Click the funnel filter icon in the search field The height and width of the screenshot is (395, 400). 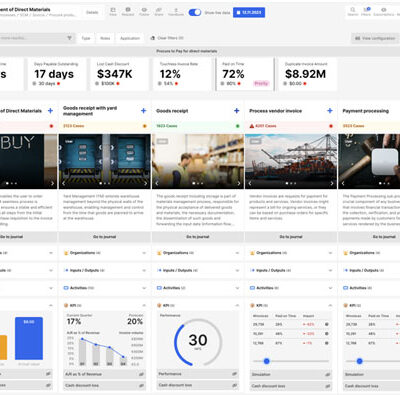pyautogui.click(x=69, y=38)
